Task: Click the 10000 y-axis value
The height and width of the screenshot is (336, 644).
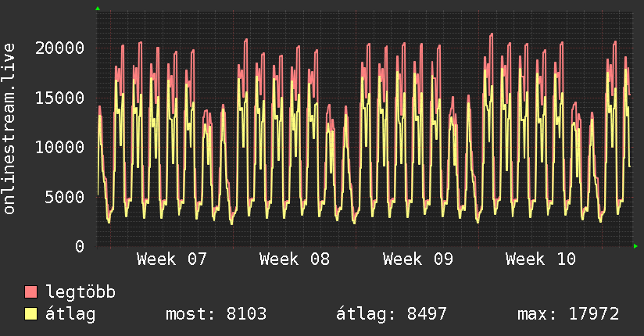Action: (61, 147)
